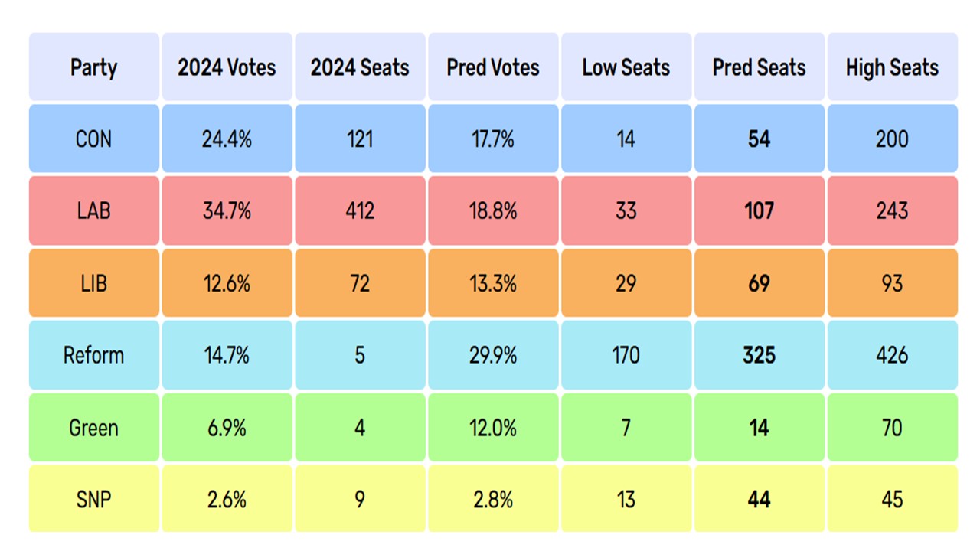The height and width of the screenshot is (551, 980).
Task: Click the LAB party row label
Action: (93, 210)
